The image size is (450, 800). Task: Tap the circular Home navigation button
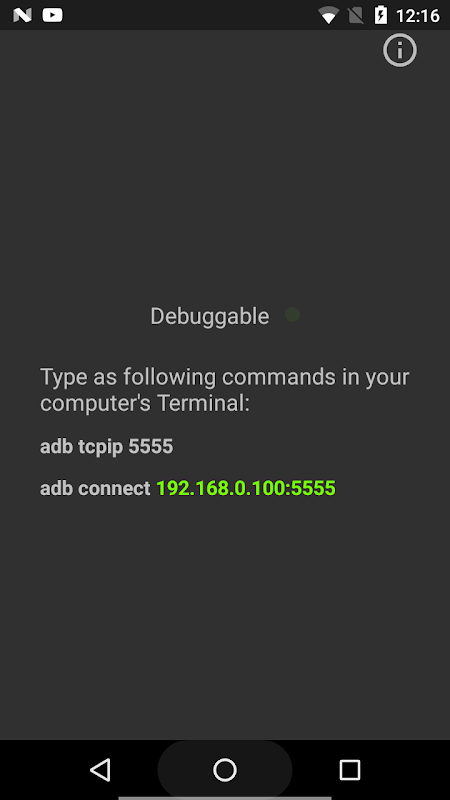pyautogui.click(x=225, y=769)
